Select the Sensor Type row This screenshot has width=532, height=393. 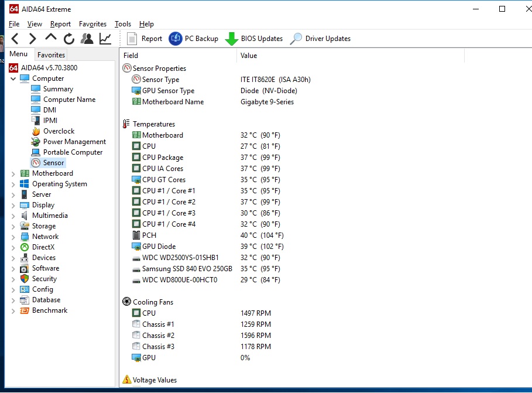click(x=221, y=80)
